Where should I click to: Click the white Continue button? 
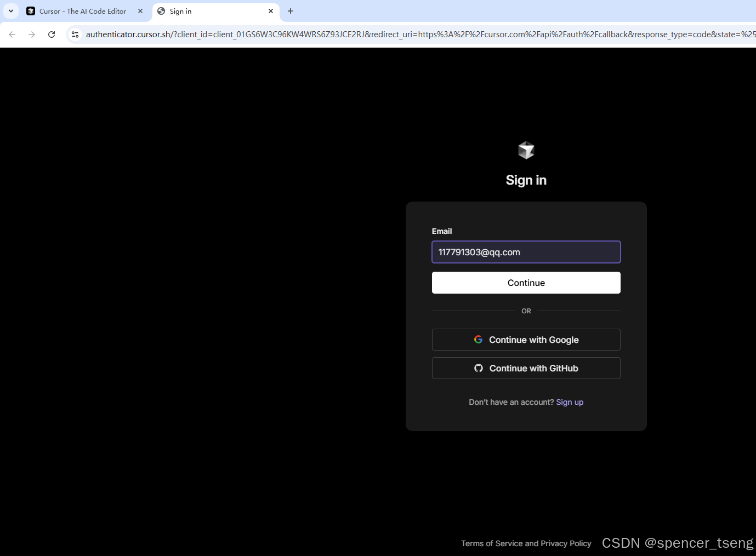(526, 283)
